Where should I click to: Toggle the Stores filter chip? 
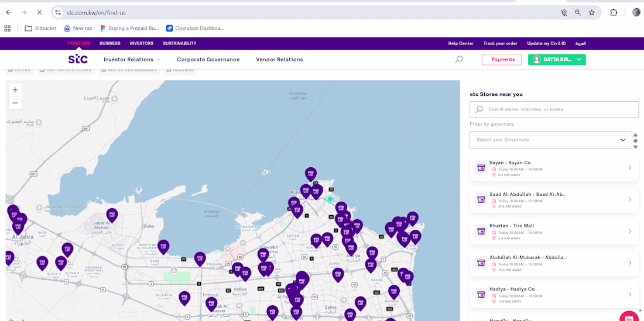pyautogui.click(x=19, y=70)
